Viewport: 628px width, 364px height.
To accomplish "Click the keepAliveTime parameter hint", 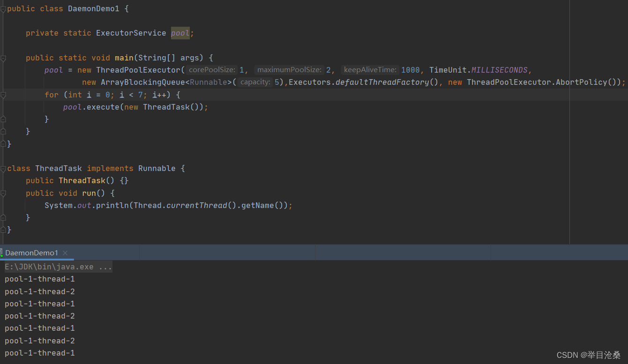I will 370,70.
